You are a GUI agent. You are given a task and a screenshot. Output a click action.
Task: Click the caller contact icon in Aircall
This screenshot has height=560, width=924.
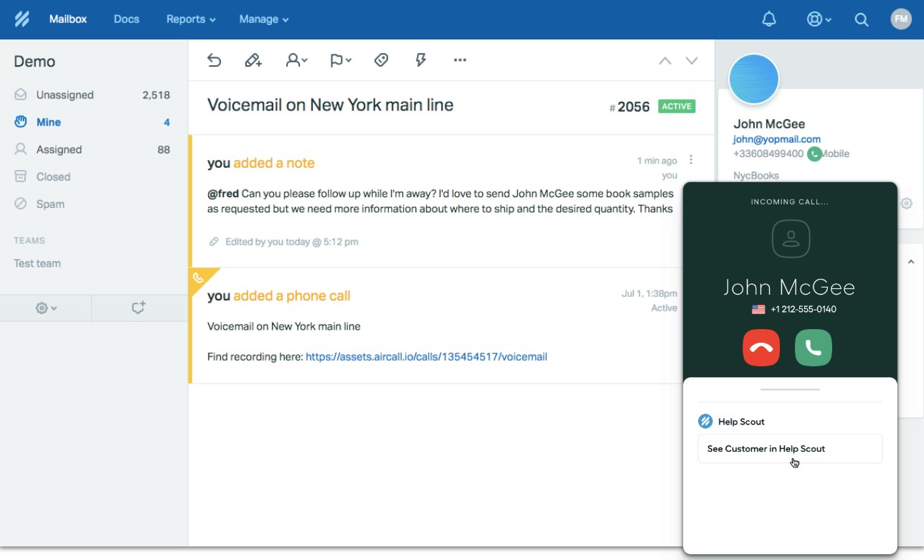[x=791, y=239]
